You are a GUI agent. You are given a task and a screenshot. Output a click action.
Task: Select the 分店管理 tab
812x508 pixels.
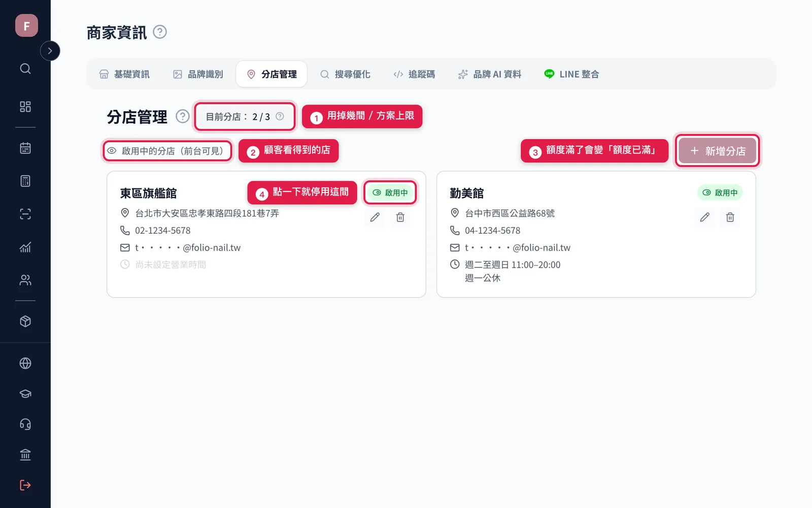[272, 74]
